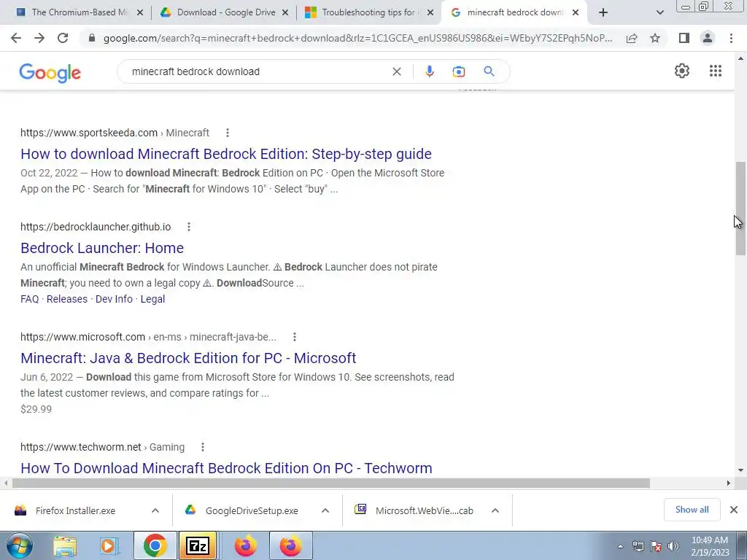Focus the Google search input field

(258, 71)
